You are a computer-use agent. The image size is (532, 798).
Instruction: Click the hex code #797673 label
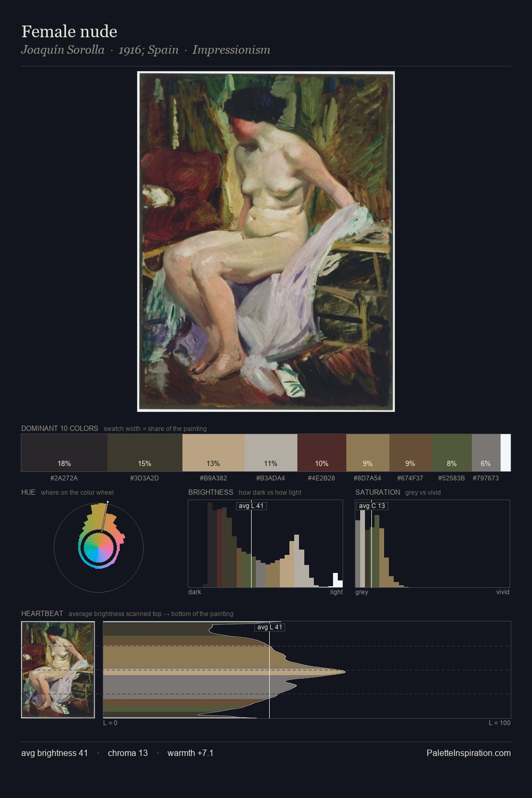coord(486,478)
